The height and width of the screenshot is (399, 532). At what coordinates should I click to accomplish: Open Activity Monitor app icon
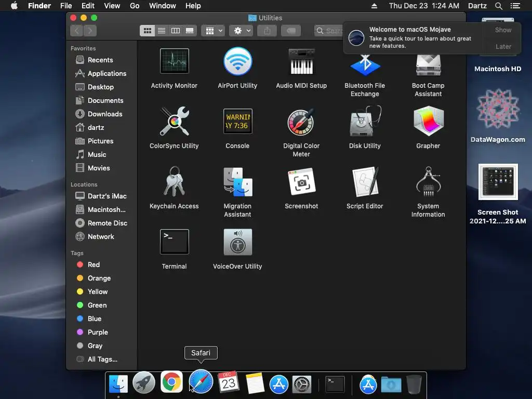coord(174,61)
